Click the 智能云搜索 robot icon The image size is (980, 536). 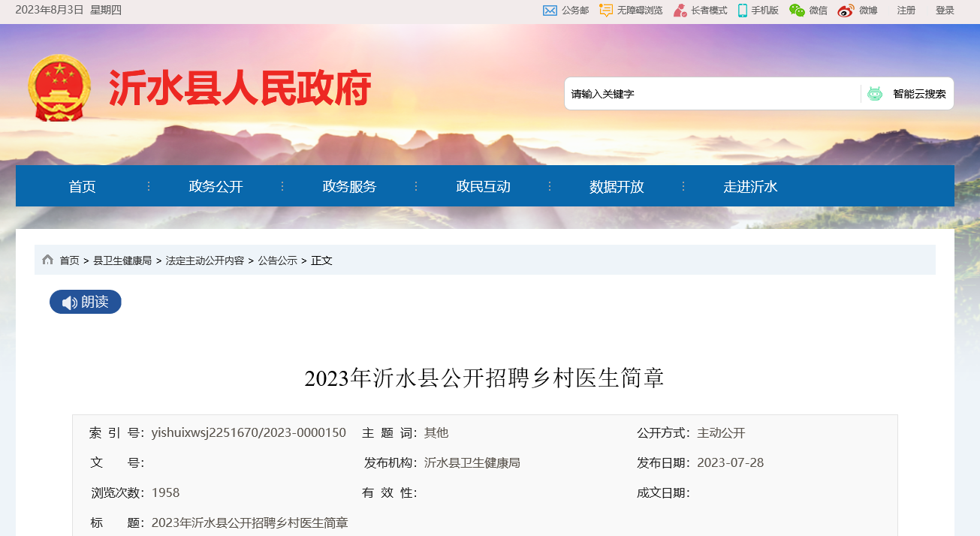(x=874, y=94)
